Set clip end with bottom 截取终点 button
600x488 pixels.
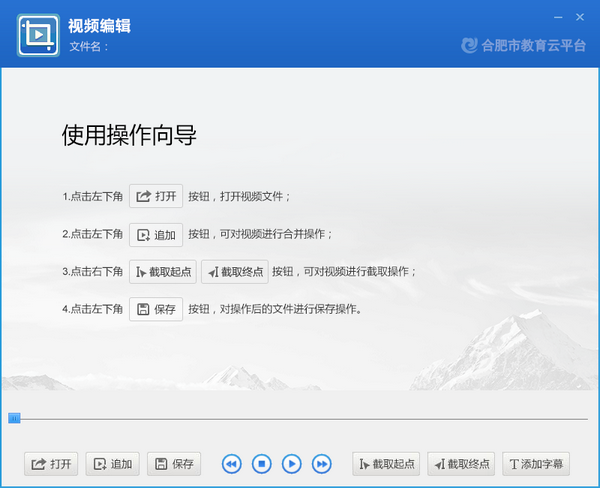coord(460,464)
